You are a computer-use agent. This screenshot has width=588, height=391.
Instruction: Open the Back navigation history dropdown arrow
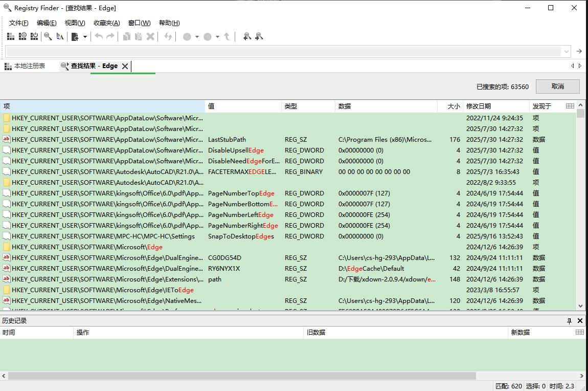click(197, 36)
